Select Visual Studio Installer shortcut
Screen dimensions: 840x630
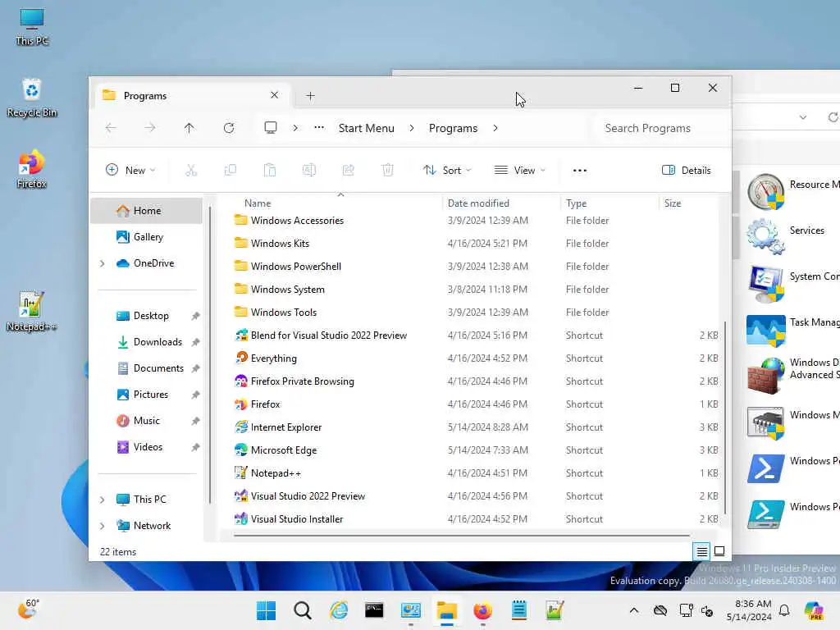297,519
